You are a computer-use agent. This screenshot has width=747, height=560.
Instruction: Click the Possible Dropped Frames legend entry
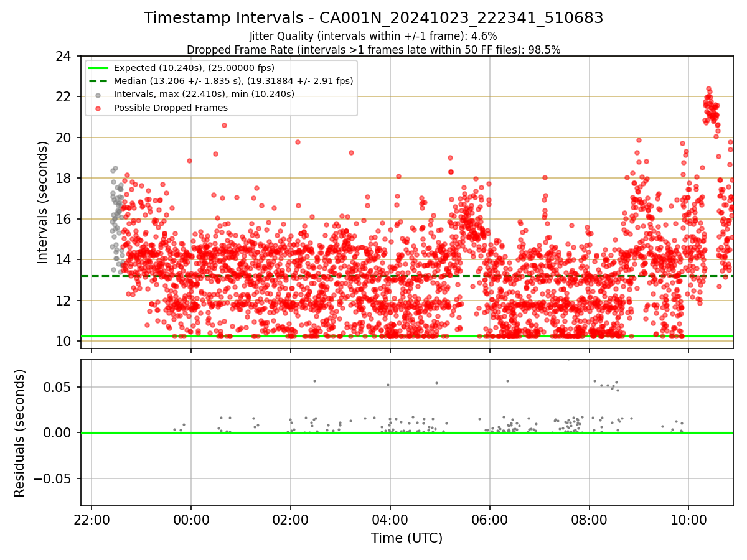171,108
